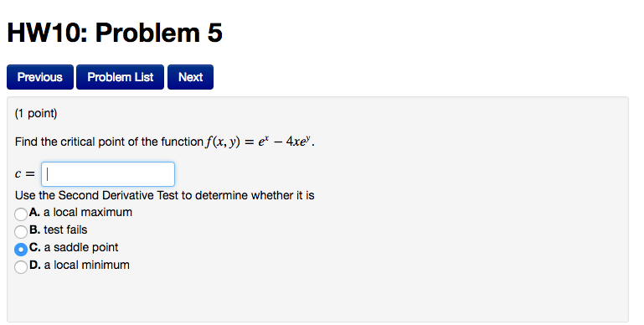Viewport: 644px width, 325px height.
Task: Click the Second Derivative Test instruction text
Action: pyautogui.click(x=165, y=195)
